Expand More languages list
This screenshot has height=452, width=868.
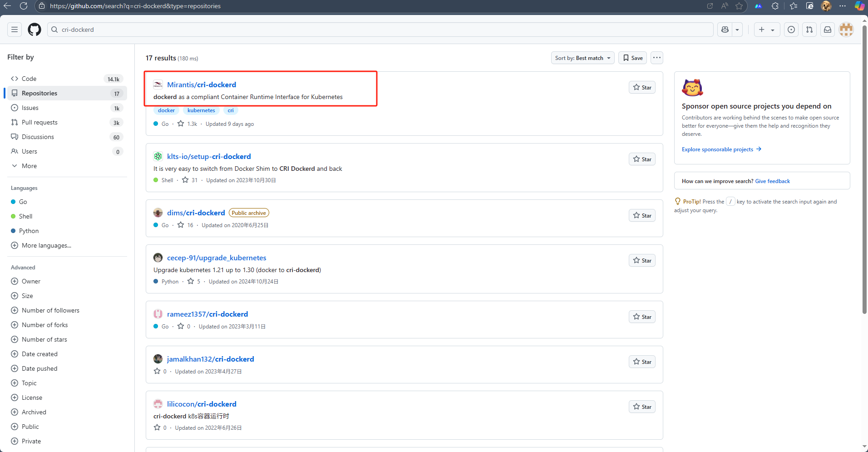(67, 245)
